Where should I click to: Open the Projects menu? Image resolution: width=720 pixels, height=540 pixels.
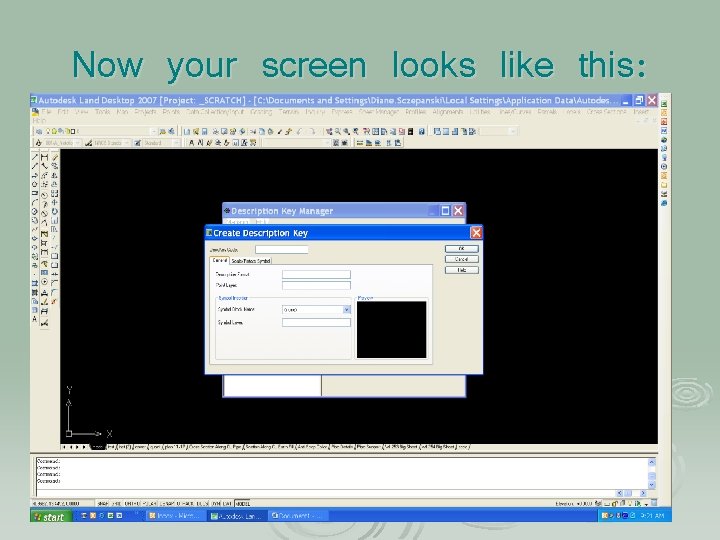point(145,112)
